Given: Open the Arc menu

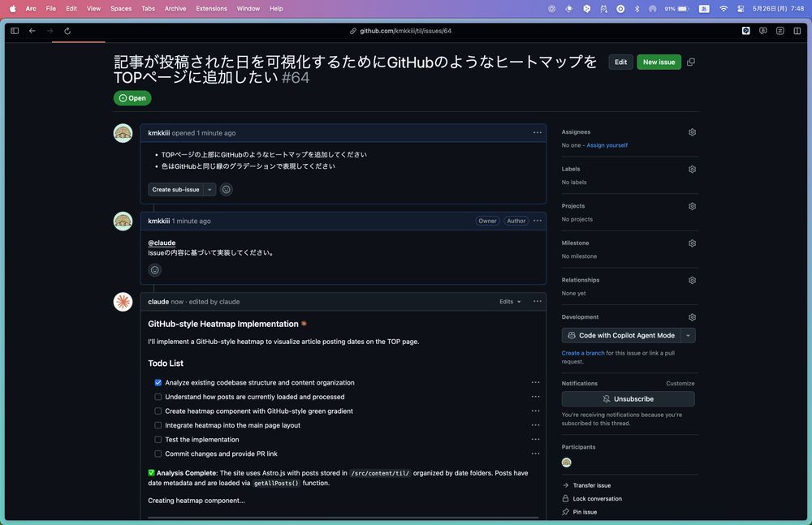Looking at the screenshot, I should [31, 9].
